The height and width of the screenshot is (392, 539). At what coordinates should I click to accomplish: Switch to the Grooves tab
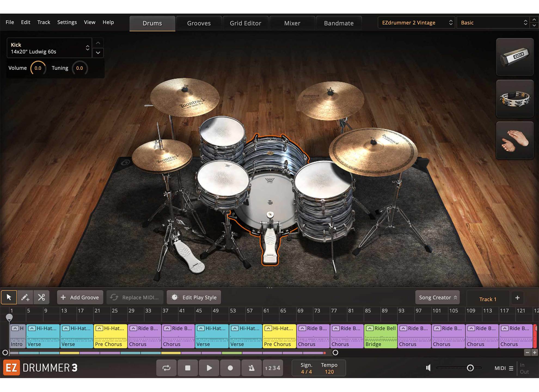(199, 23)
